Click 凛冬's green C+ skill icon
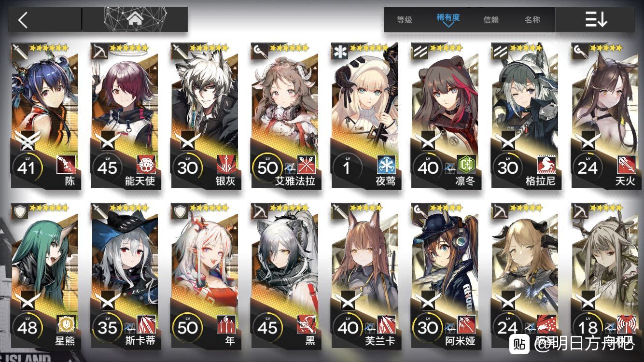This screenshot has width=644, height=362. tap(467, 165)
